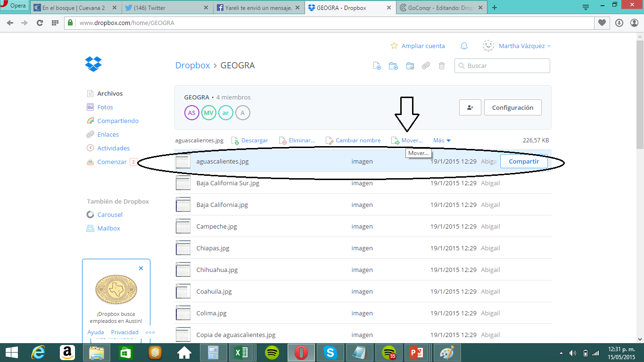Open the Configuración button
Viewport: 644px width, 362px height.
click(x=512, y=107)
